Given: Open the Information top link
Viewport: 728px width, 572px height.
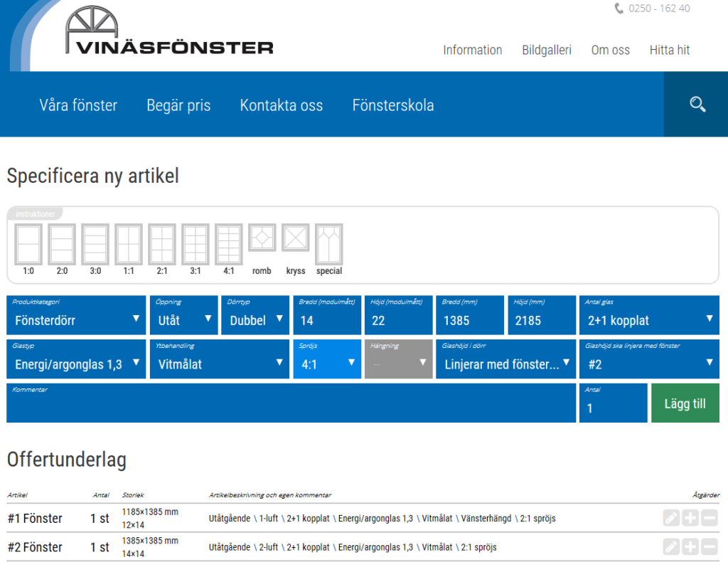Looking at the screenshot, I should click(x=472, y=50).
